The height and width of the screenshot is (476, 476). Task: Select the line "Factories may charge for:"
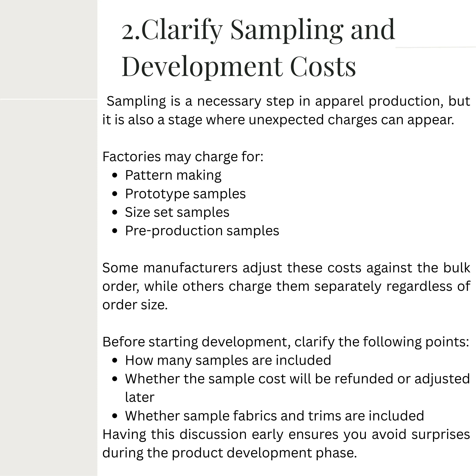(183, 156)
